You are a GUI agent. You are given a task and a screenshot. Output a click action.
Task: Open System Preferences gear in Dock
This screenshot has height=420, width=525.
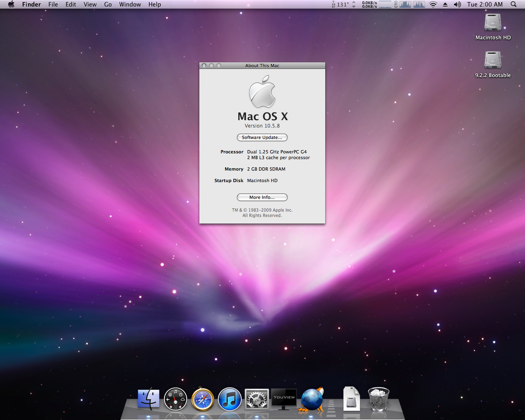coord(257,399)
